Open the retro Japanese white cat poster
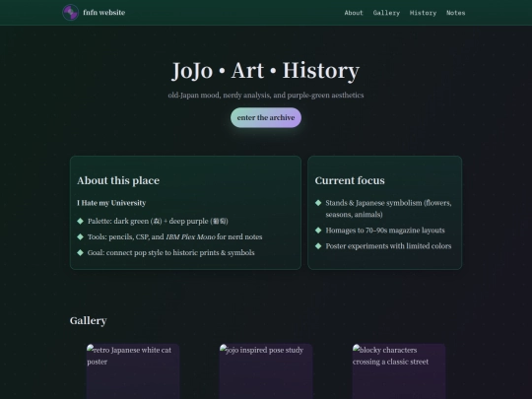532x399 pixels. [x=133, y=371]
